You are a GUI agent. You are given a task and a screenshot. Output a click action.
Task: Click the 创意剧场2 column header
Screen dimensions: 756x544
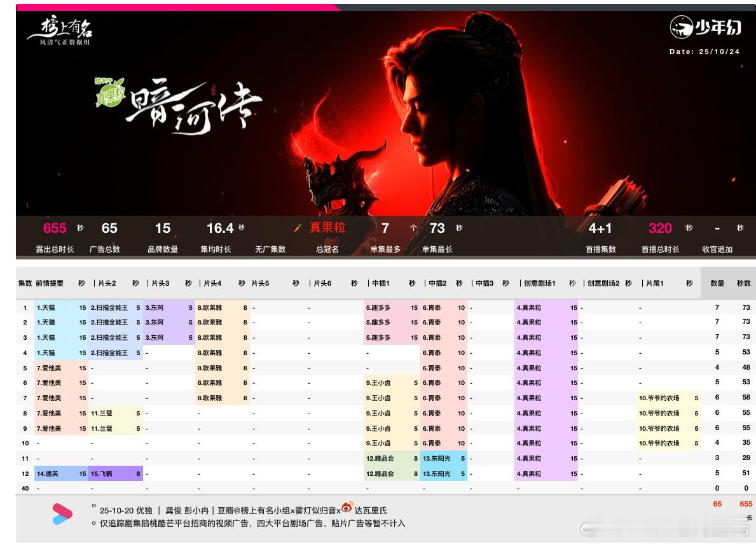[603, 283]
